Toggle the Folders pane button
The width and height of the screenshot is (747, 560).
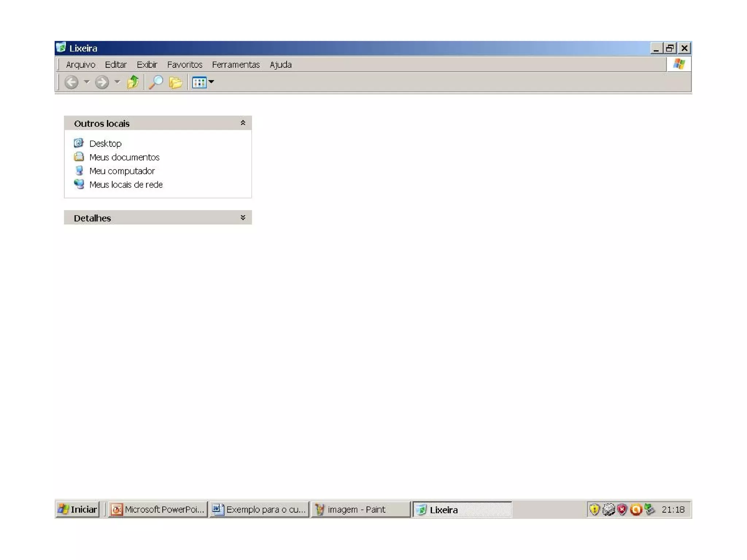pyautogui.click(x=175, y=83)
